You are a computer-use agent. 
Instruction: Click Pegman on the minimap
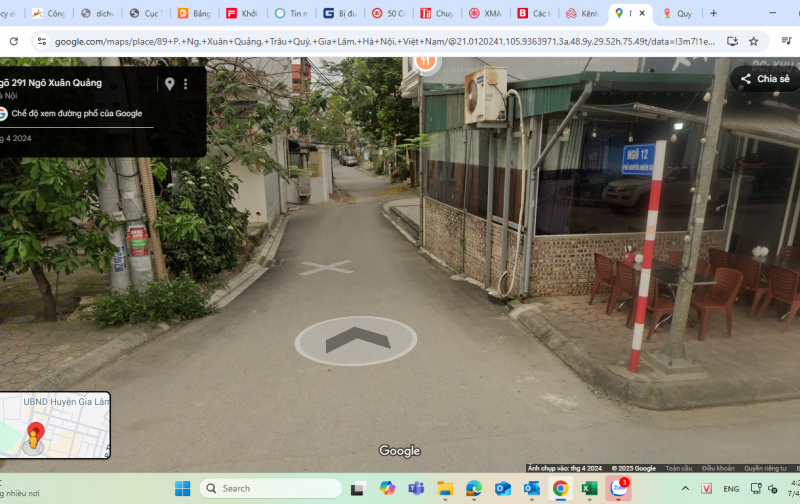(34, 439)
